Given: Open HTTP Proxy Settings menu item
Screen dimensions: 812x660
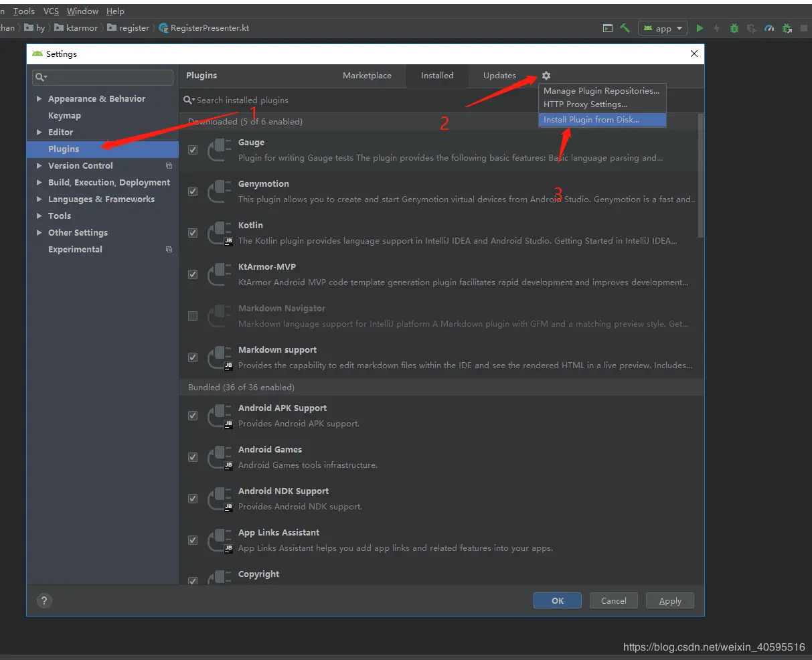Looking at the screenshot, I should click(602, 104).
